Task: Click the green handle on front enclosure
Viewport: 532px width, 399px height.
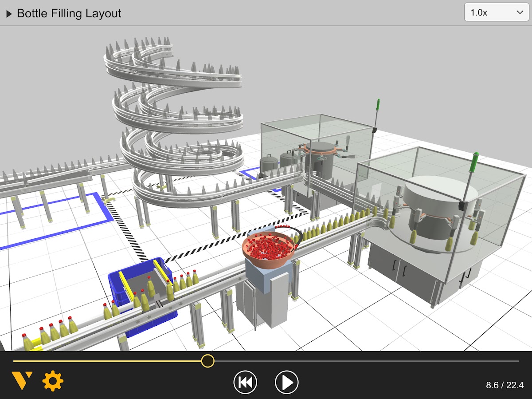Action: tap(474, 164)
